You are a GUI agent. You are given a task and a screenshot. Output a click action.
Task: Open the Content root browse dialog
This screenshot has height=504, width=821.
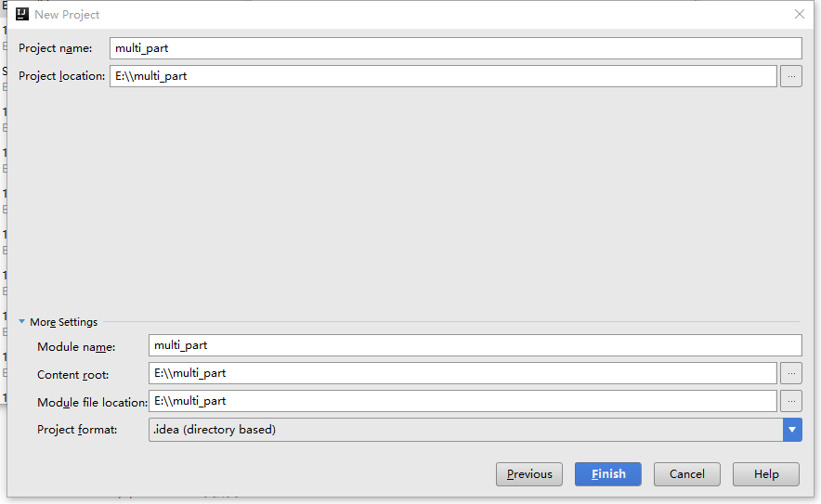coord(791,374)
